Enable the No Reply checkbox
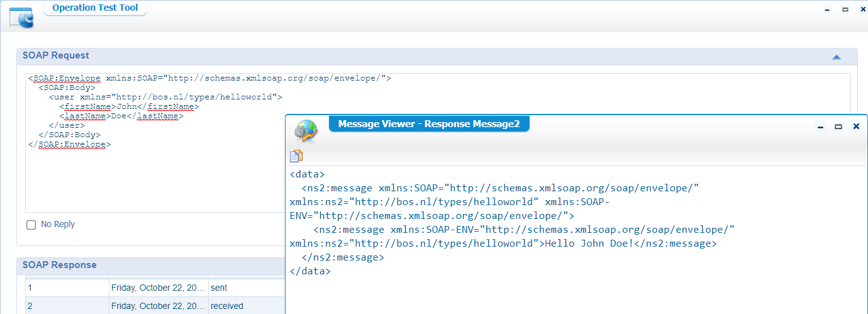The image size is (868, 314). pos(31,225)
